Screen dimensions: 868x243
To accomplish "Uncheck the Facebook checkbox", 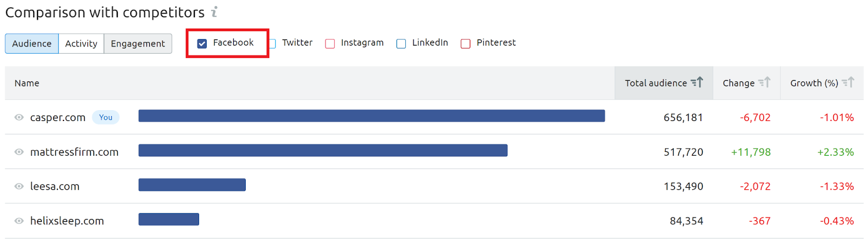I will point(202,43).
